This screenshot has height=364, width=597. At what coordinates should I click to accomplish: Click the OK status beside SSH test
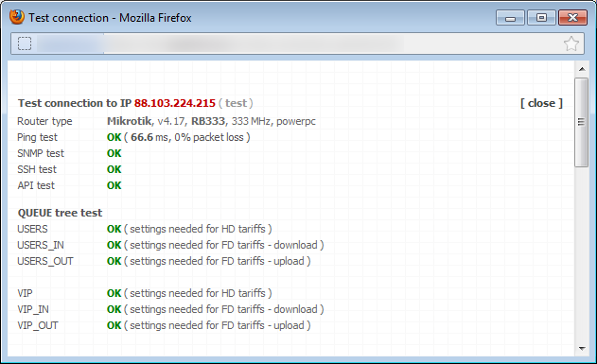click(x=114, y=169)
